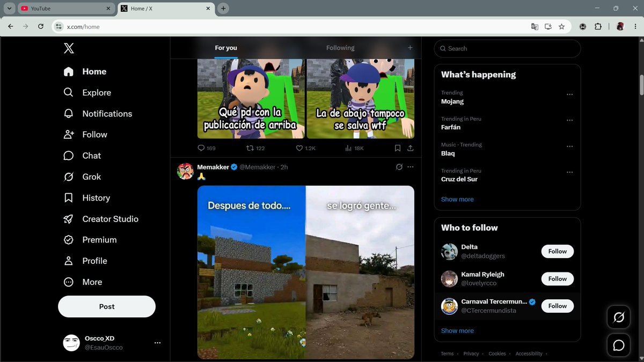Open the Follow sidebar item
The image size is (644, 362).
click(x=85, y=135)
